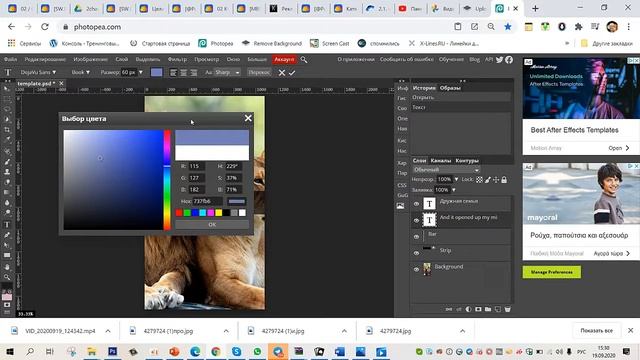
Task: Hide the 'Дружная семья' text layer
Action: (416, 204)
